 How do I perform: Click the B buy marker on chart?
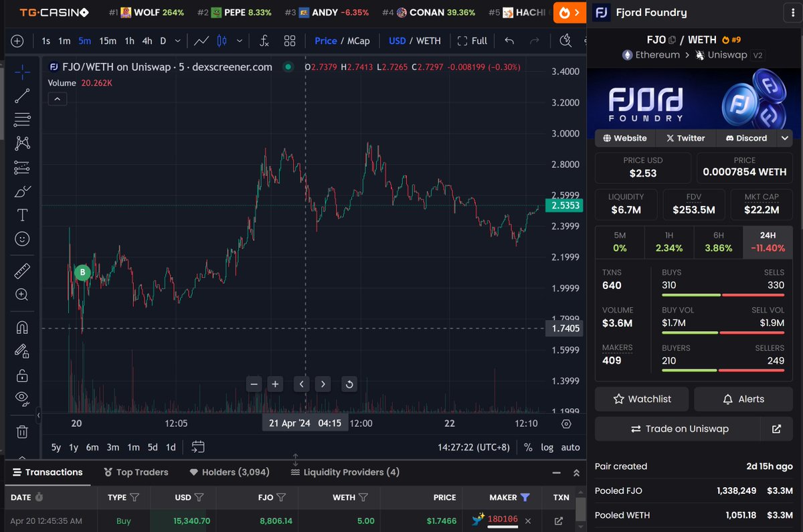pos(82,272)
